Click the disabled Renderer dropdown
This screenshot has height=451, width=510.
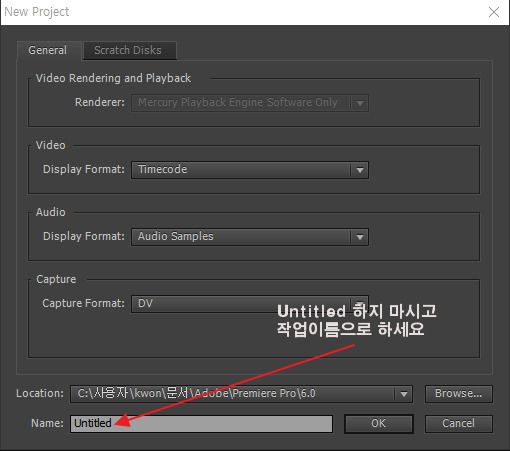(250, 103)
